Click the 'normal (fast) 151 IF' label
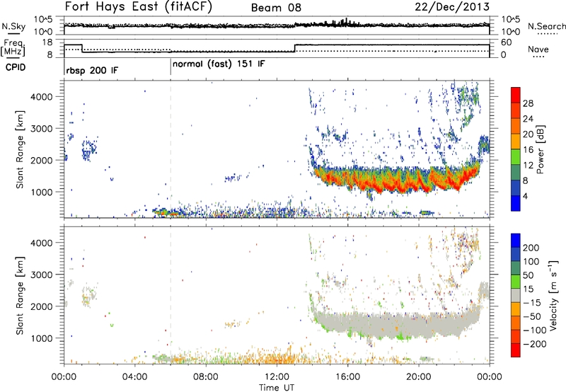The image size is (566, 392). tap(219, 64)
